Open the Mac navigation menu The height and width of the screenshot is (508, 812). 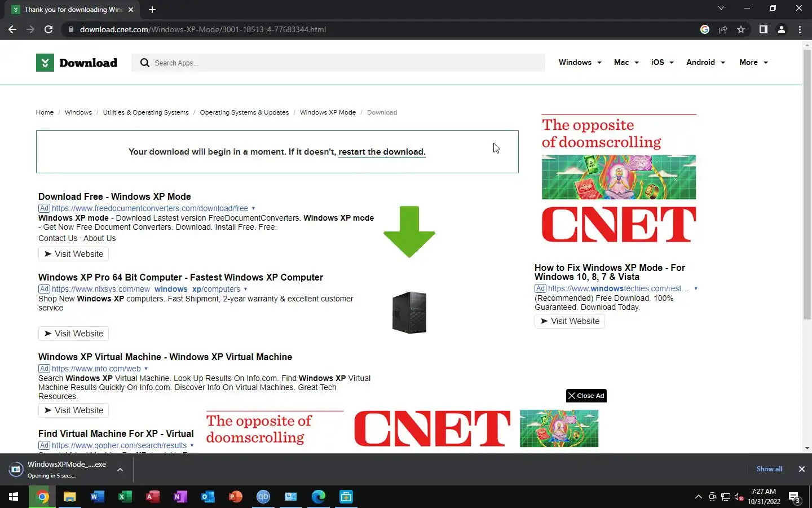pyautogui.click(x=626, y=63)
